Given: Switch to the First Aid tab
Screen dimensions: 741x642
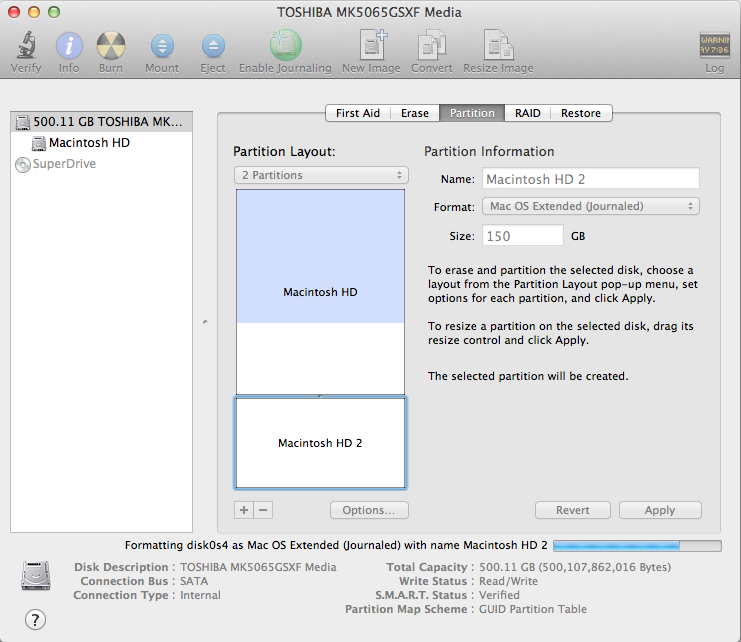Looking at the screenshot, I should (358, 113).
